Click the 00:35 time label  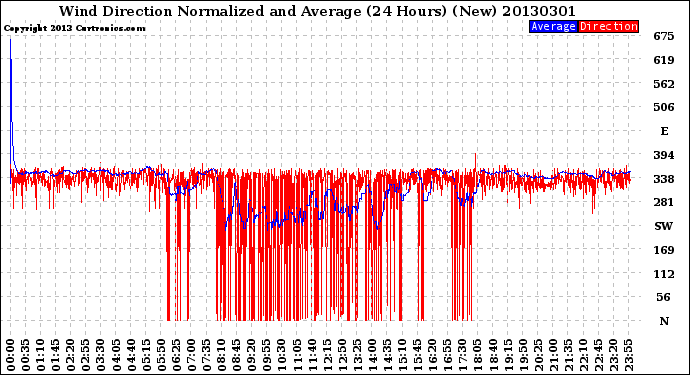pyautogui.click(x=26, y=355)
